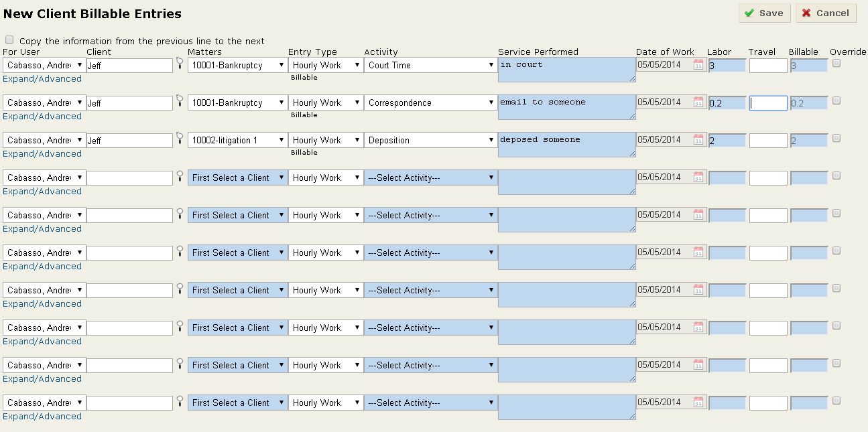Image resolution: width=868 pixels, height=432 pixels.
Task: Click the first empty Client field
Action: (x=129, y=178)
